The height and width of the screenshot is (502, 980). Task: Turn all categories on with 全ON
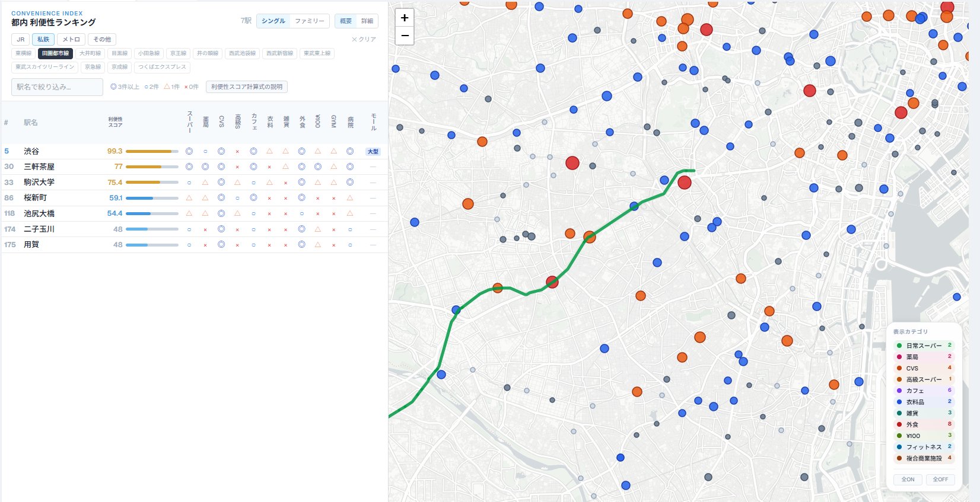(908, 479)
